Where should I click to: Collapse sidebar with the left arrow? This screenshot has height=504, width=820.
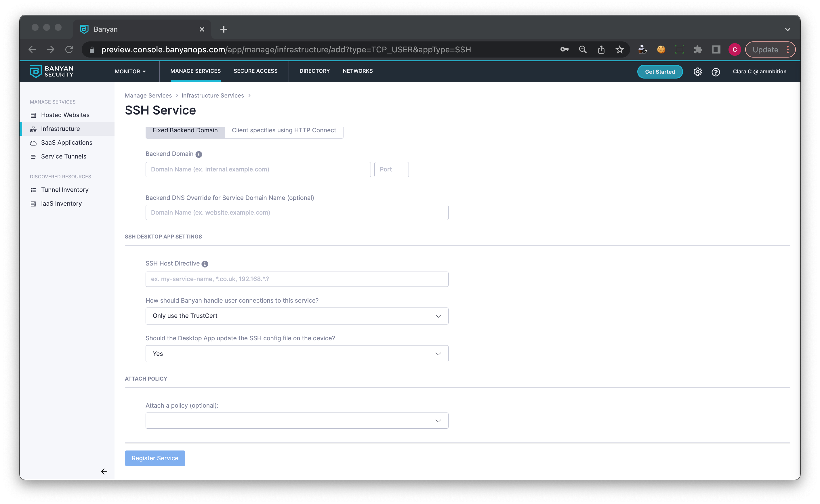tap(104, 471)
